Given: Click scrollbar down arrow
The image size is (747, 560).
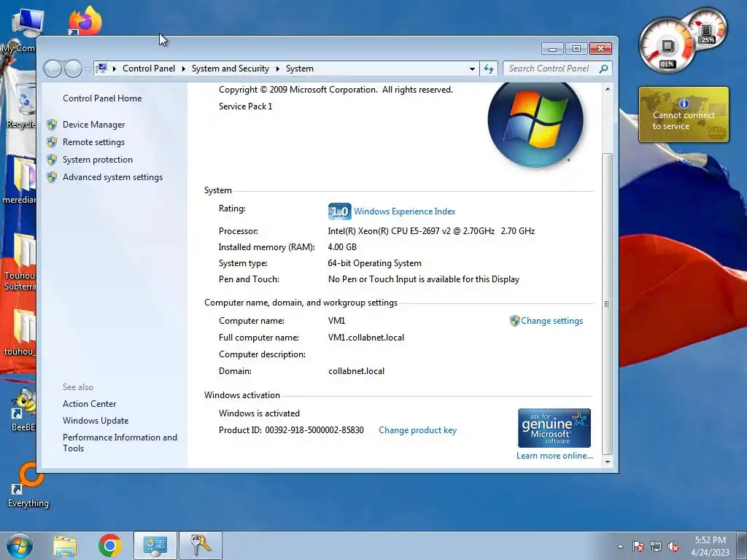Looking at the screenshot, I should (x=608, y=462).
